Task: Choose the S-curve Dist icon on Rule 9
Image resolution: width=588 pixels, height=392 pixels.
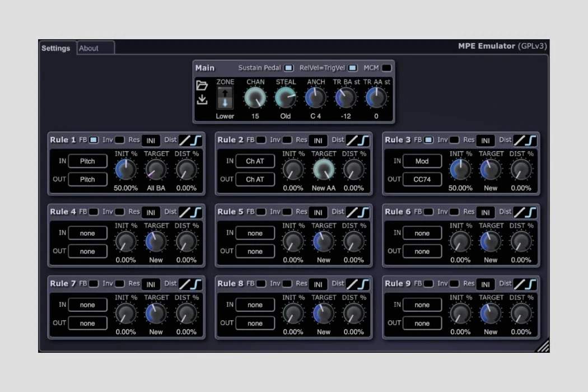Action: 531,284
